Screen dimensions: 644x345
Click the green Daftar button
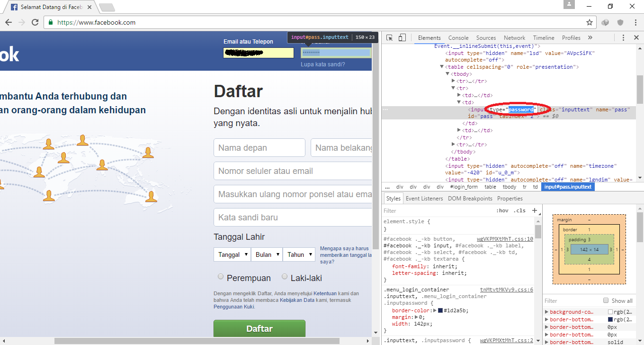(x=259, y=329)
